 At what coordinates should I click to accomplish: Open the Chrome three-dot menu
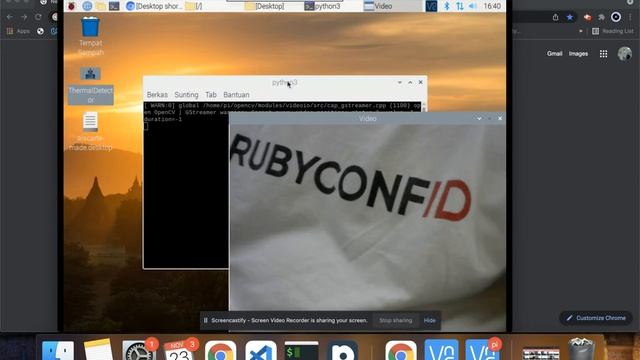click(631, 17)
